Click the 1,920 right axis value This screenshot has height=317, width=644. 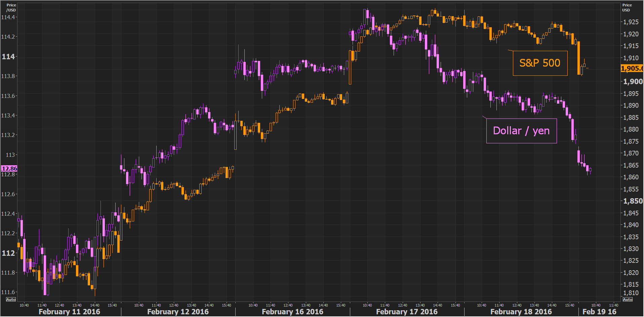tap(631, 34)
